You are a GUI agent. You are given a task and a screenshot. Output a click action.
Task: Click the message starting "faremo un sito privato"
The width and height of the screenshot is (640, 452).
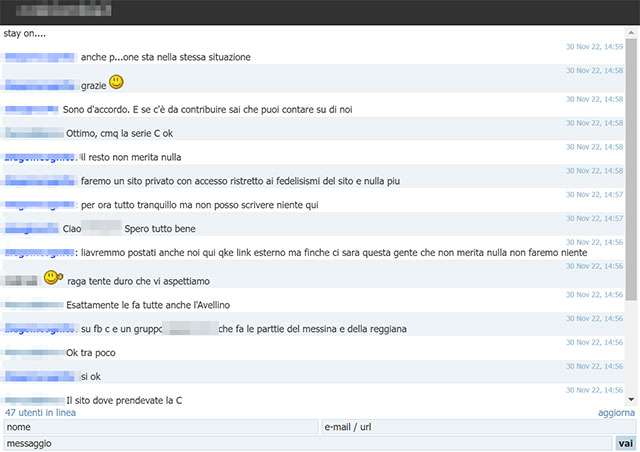click(241, 181)
